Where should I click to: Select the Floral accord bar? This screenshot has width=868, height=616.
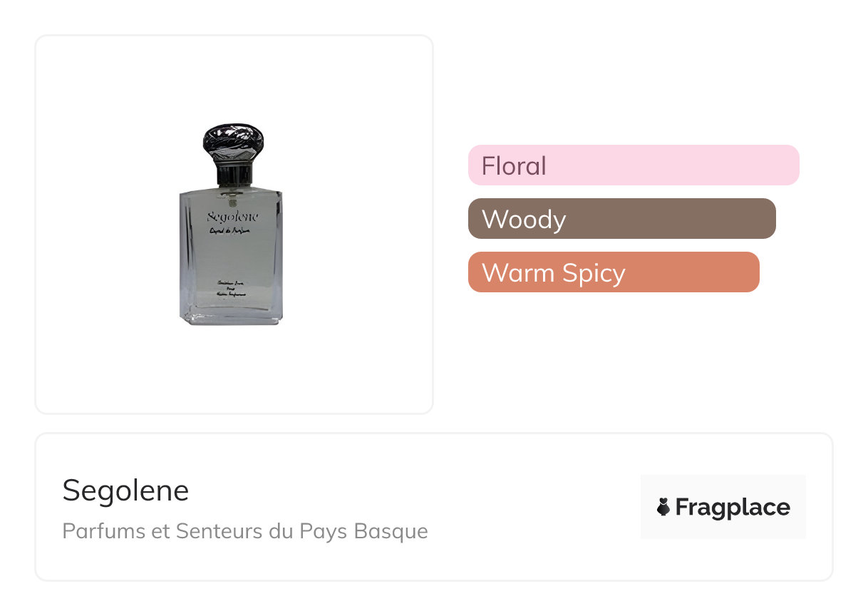click(x=633, y=165)
